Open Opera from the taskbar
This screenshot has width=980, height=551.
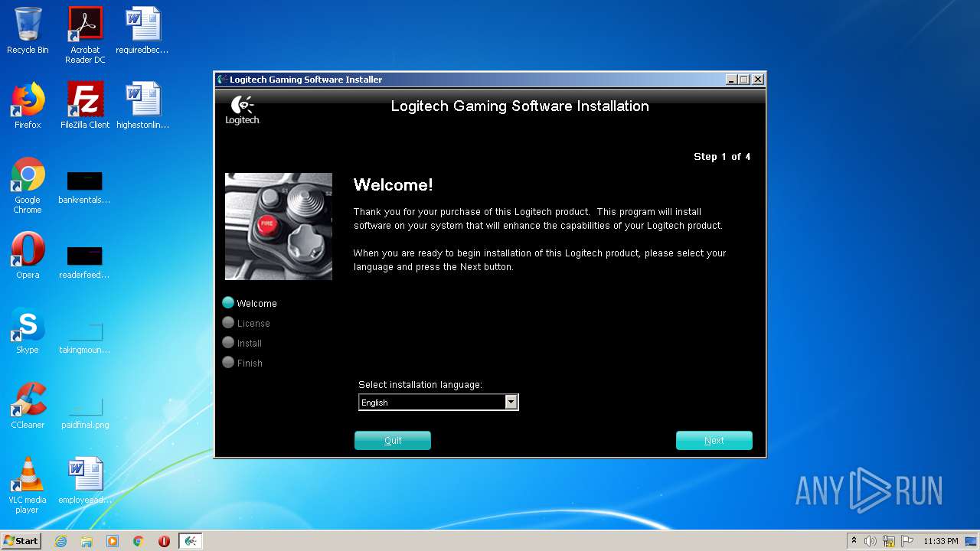(164, 541)
